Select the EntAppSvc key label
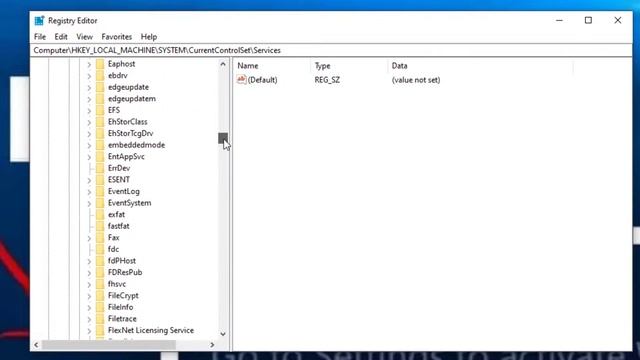This screenshot has height=360, width=640. pyautogui.click(x=126, y=157)
